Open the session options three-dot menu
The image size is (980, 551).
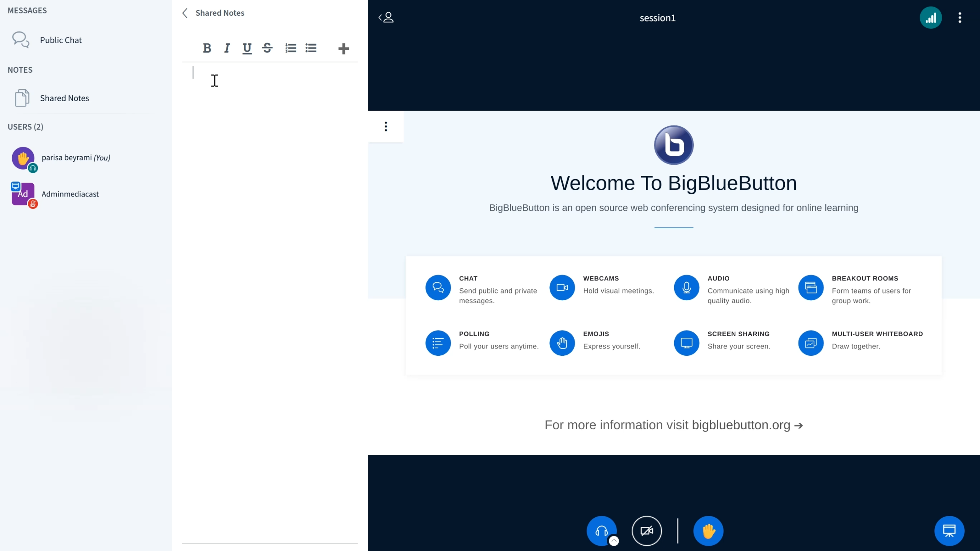click(959, 18)
